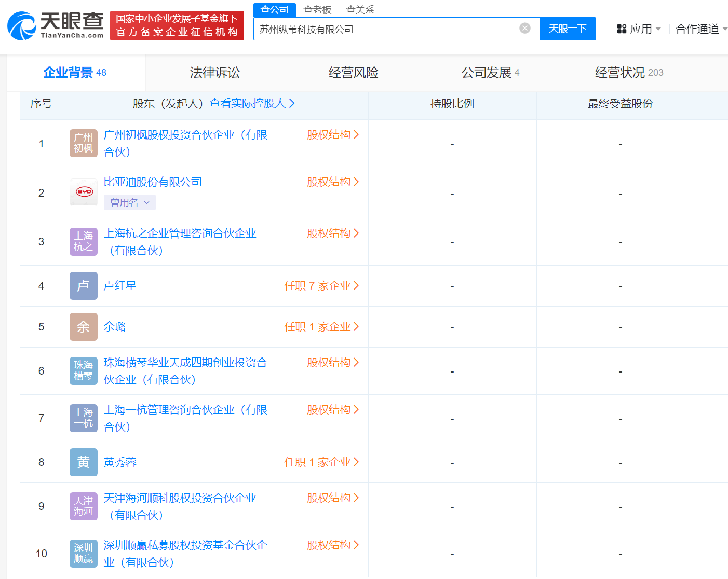Image resolution: width=728 pixels, height=579 pixels.
Task: Open 珠海横琴华业天成四期创业投资 link
Action: 185,371
